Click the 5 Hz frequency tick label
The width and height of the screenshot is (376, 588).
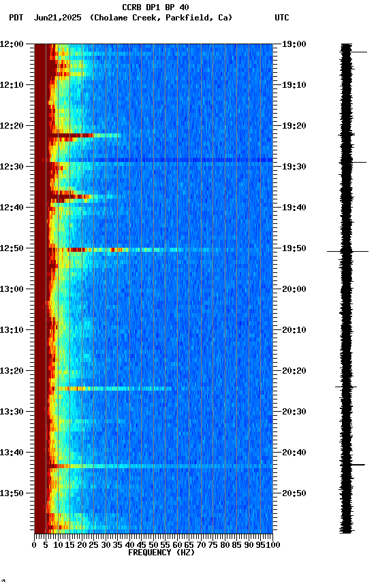click(46, 545)
